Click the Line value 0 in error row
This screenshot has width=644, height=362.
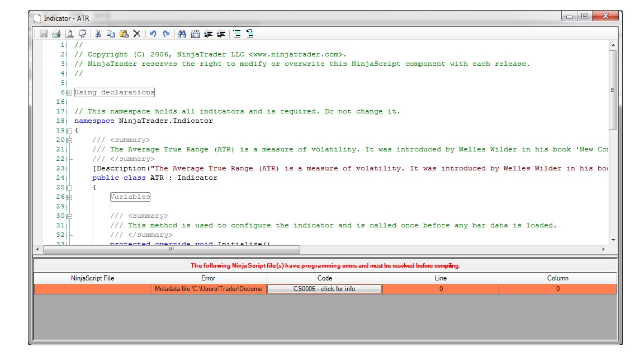coord(441,289)
